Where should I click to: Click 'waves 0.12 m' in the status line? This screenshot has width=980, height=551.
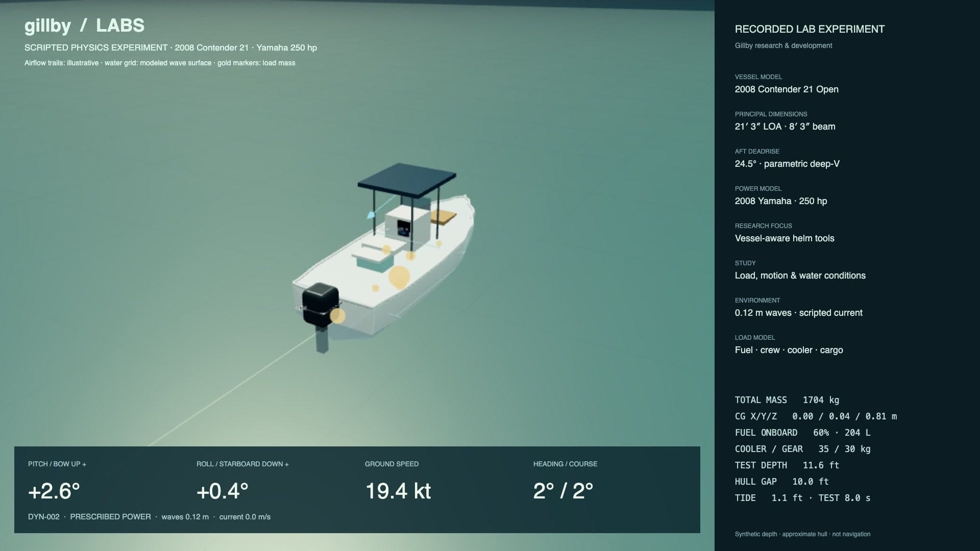(x=185, y=517)
